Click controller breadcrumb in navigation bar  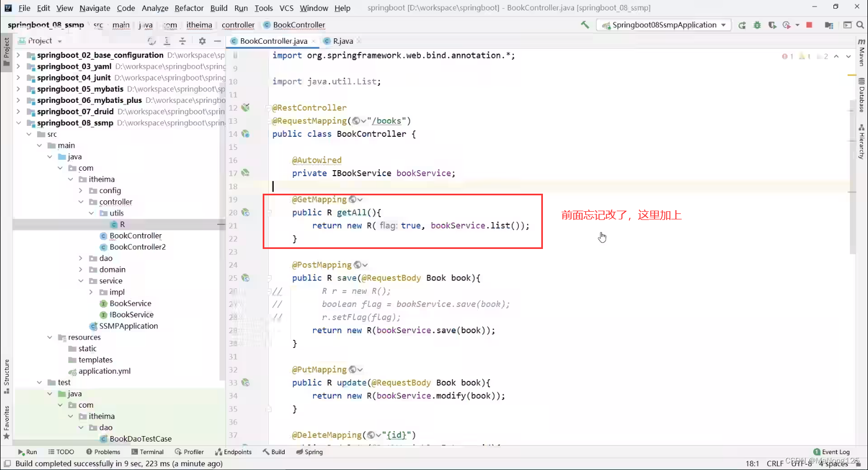tap(238, 25)
